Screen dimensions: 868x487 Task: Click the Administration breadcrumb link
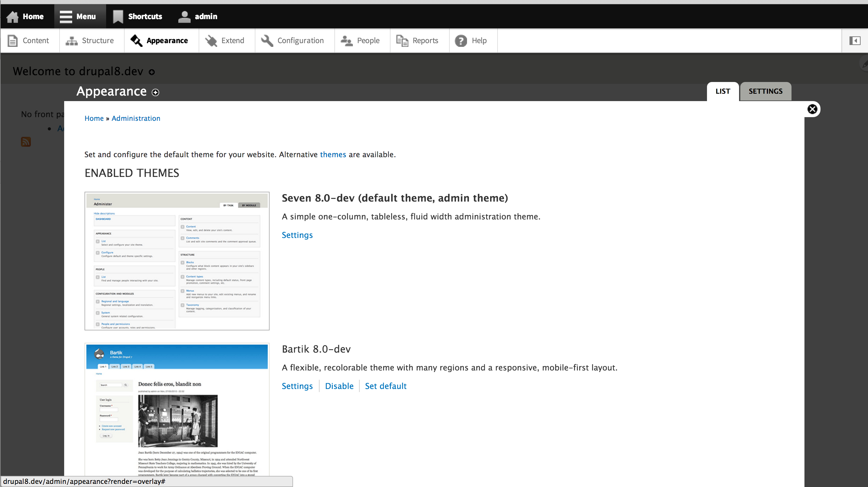(136, 118)
